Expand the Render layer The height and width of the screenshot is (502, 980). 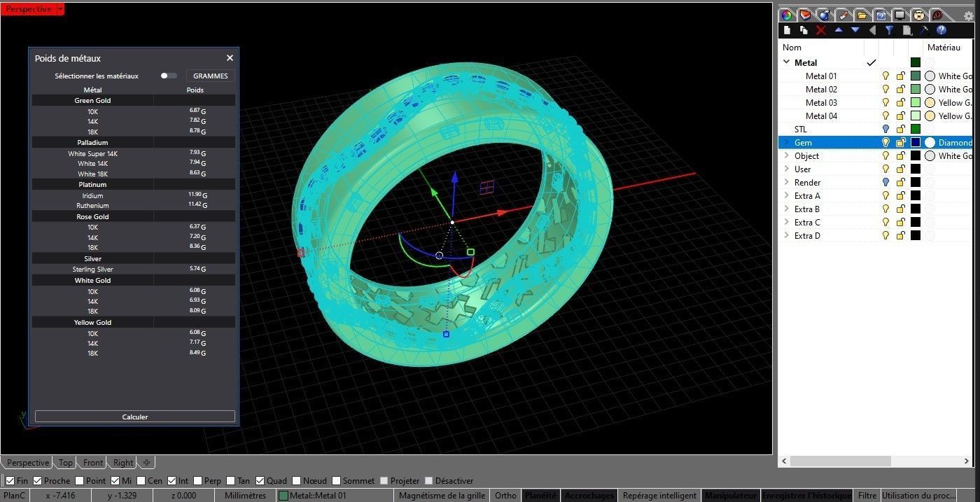pos(786,182)
